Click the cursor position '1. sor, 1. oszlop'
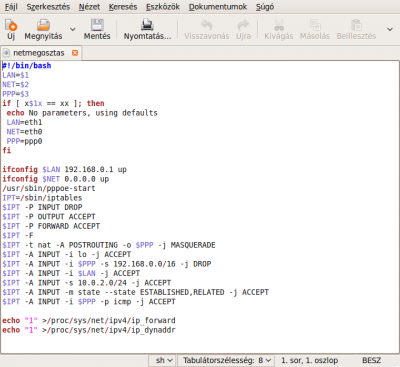 [310, 360]
